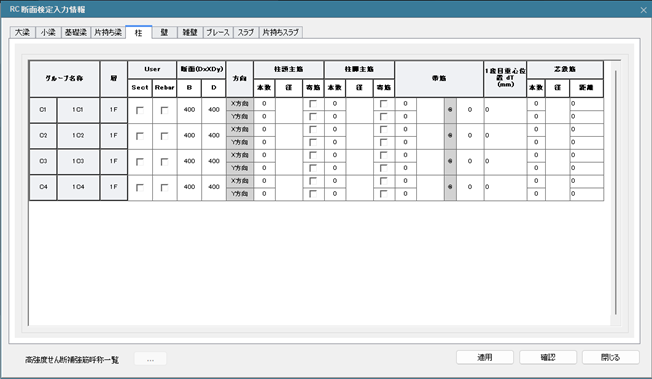Viewport: 652px width, 379px height.
Task: Select the C1 group name cell
Action: pos(43,110)
